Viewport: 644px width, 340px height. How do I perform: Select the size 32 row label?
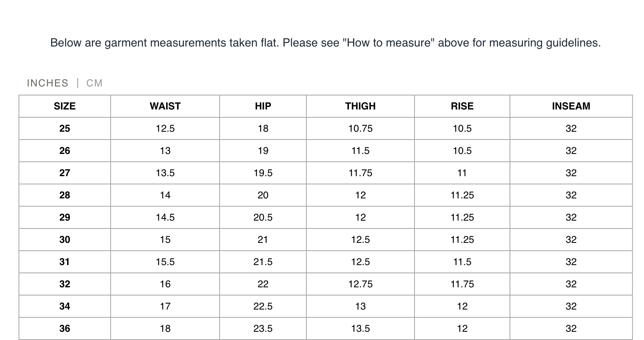[x=65, y=284]
